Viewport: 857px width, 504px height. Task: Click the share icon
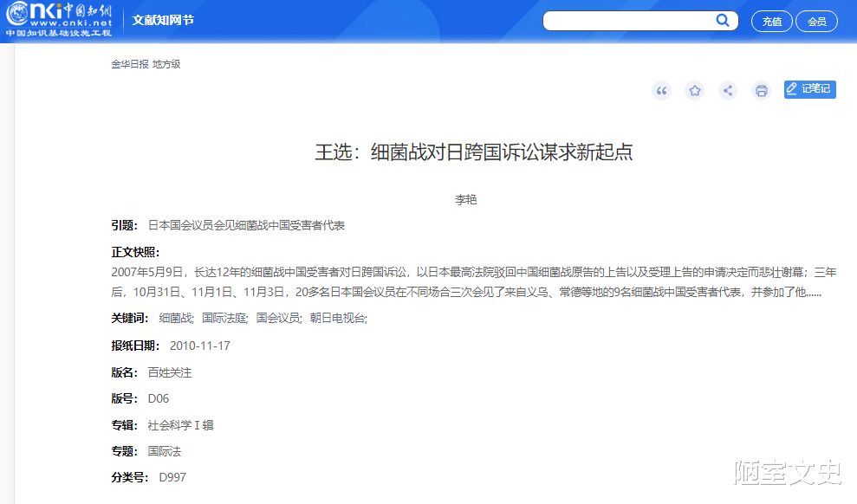[x=728, y=91]
